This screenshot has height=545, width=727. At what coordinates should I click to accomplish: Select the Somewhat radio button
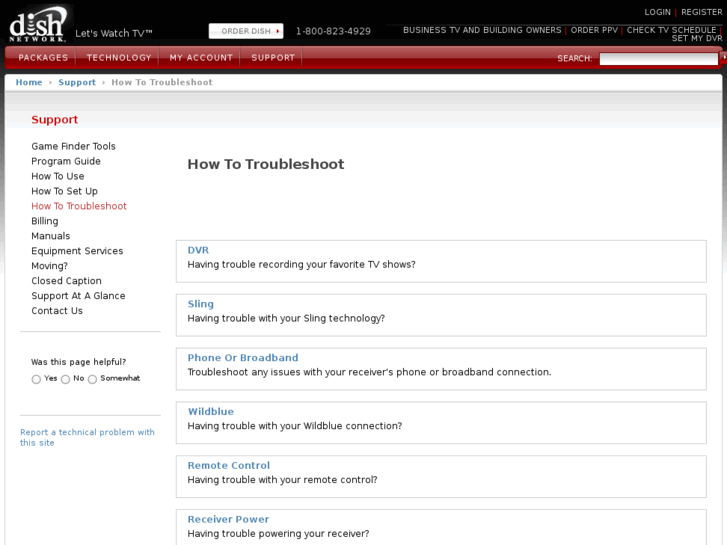point(92,379)
